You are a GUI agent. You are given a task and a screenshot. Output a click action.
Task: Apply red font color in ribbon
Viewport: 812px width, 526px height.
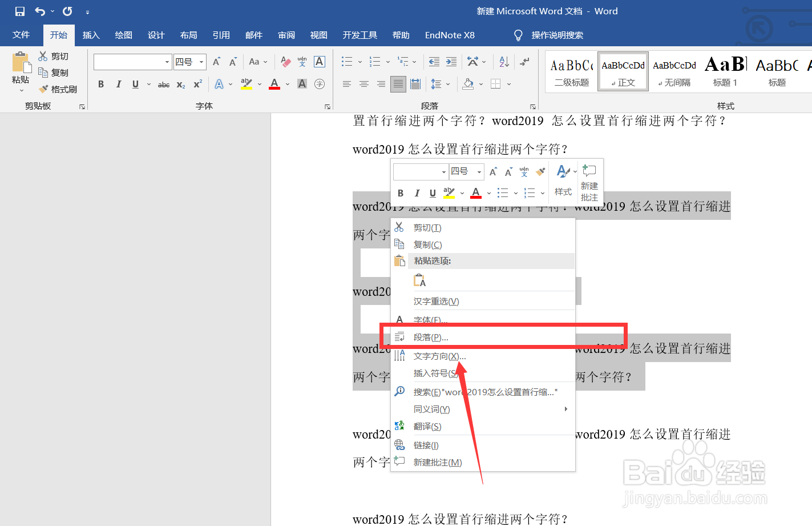274,85
